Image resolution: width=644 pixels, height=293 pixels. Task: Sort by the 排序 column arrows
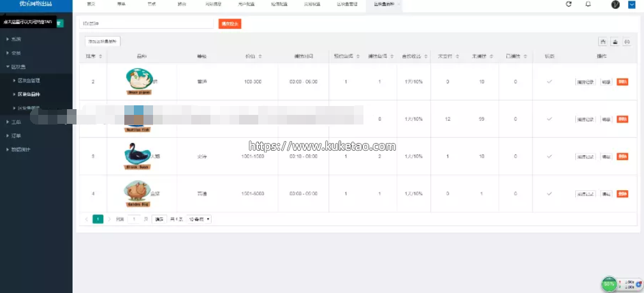pyautogui.click(x=101, y=56)
